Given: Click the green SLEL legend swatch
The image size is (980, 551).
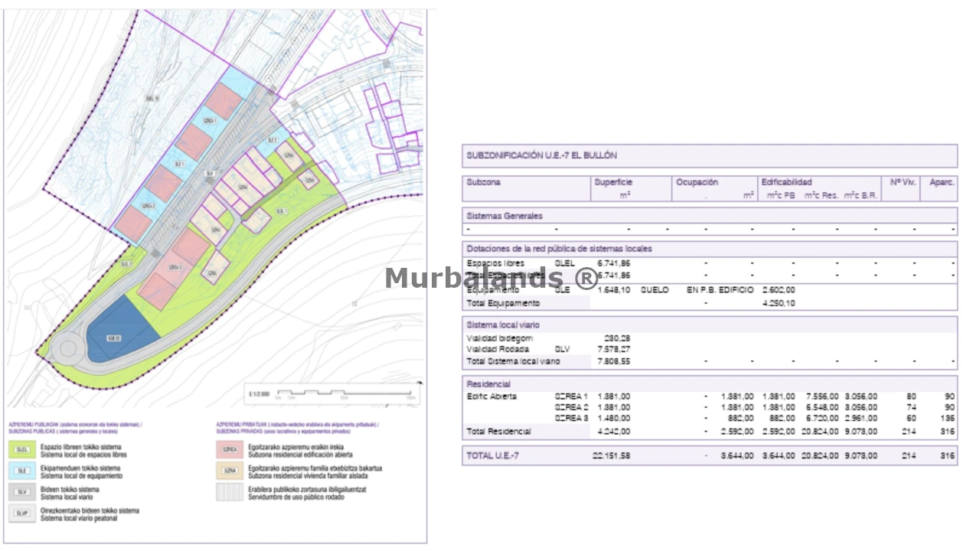Looking at the screenshot, I should tap(21, 449).
